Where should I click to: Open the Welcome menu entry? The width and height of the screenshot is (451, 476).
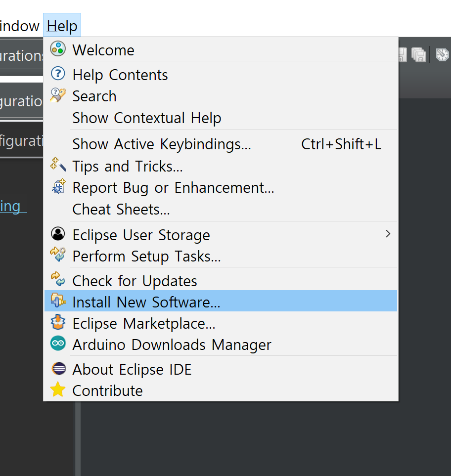coord(221,50)
